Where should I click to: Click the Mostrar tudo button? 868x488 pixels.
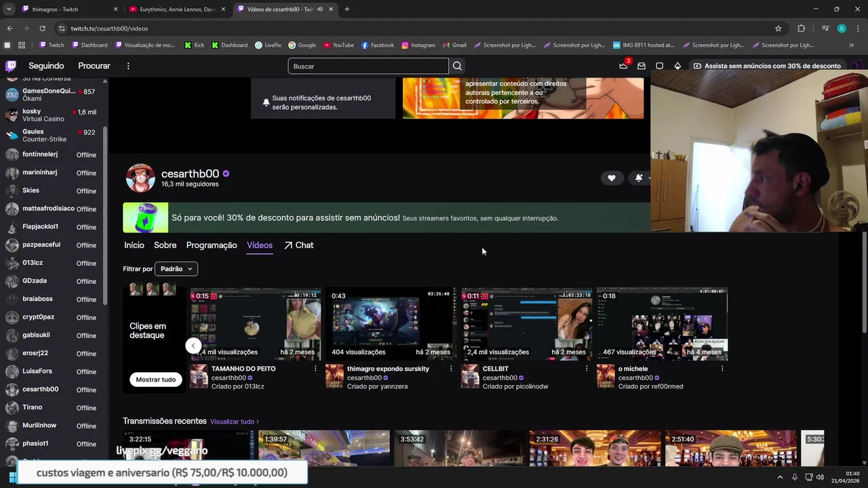155,380
